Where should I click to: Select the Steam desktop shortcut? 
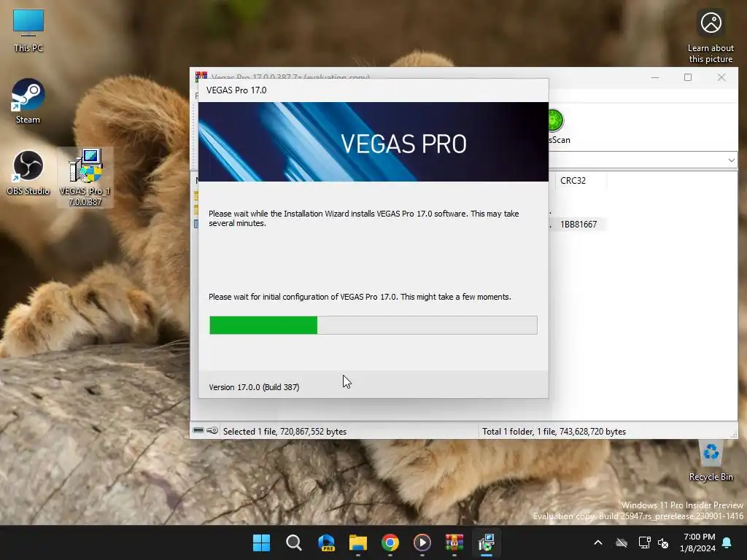tap(28, 101)
